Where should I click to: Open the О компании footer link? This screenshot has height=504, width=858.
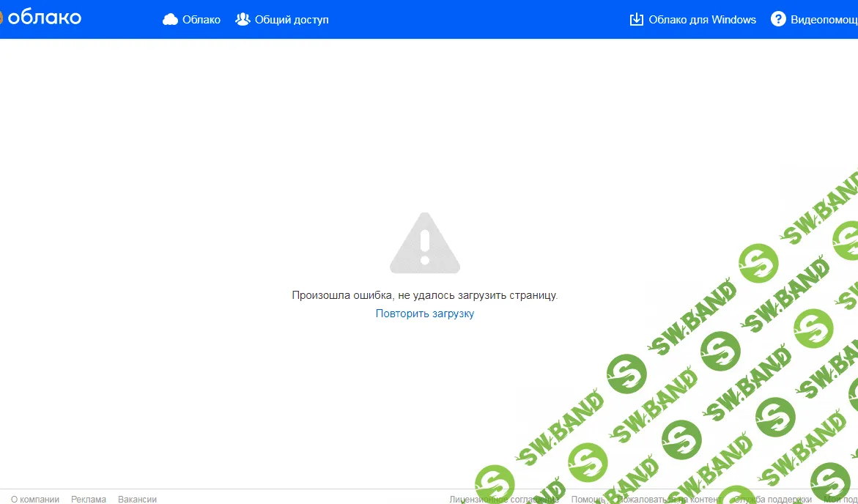point(35,499)
